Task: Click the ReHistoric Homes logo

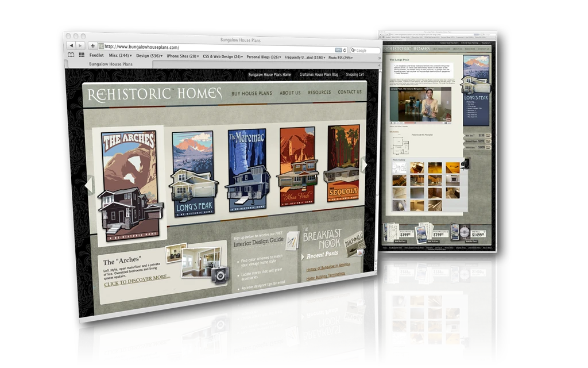Action: (154, 94)
